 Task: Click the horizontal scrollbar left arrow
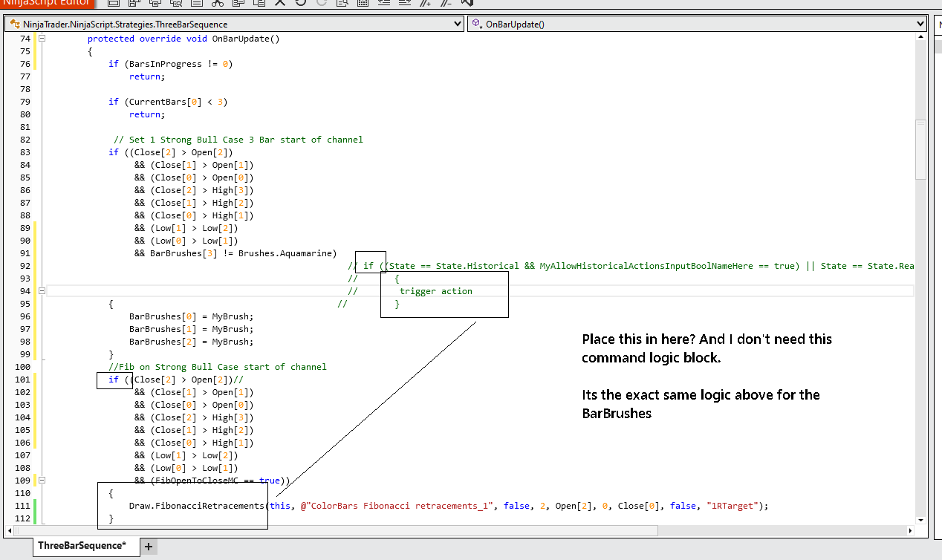(x=11, y=530)
